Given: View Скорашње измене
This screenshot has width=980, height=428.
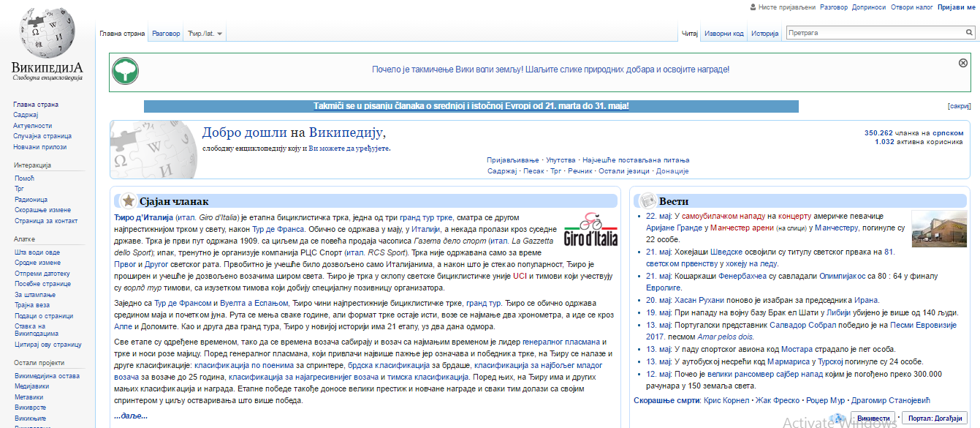Looking at the screenshot, I should tap(43, 210).
